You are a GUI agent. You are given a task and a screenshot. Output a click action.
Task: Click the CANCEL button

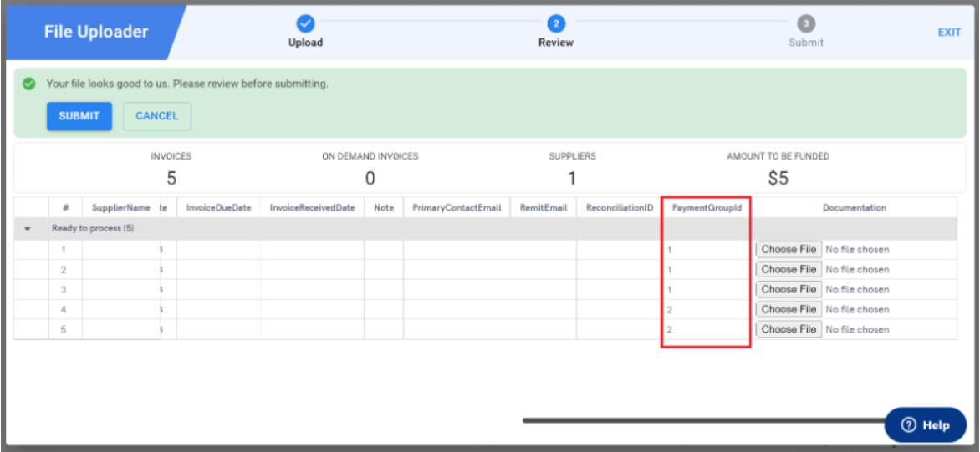[157, 116]
